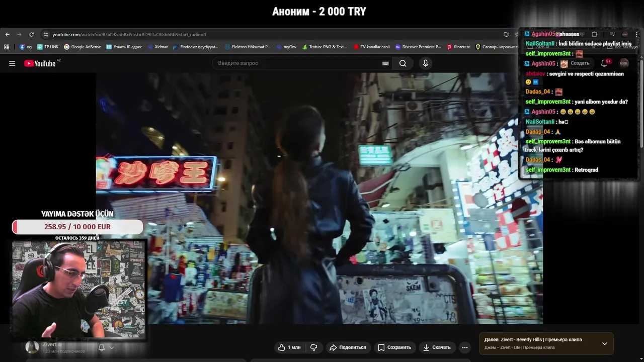The height and width of the screenshot is (362, 644).
Task: Click chat message 'yeni albom yoxdur da?'
Action: (601, 102)
